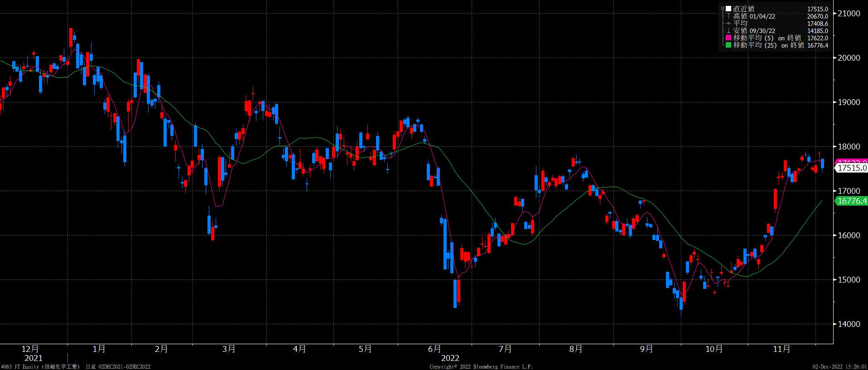
Task: Click the green 16776.4 moving average tag
Action: coord(851,201)
